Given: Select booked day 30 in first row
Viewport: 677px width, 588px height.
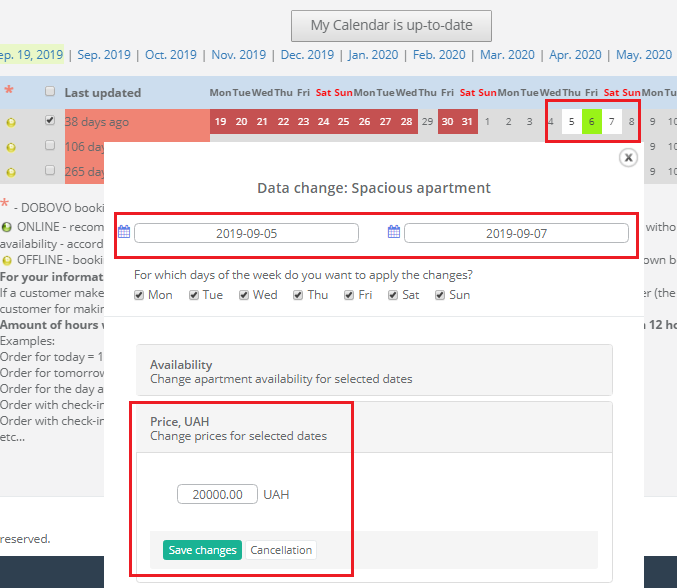Looking at the screenshot, I should [447, 122].
